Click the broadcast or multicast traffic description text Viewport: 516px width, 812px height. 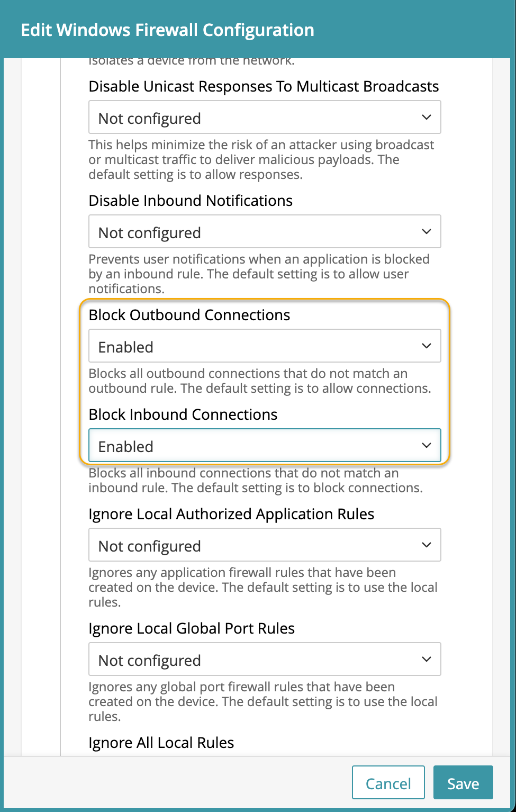(261, 160)
